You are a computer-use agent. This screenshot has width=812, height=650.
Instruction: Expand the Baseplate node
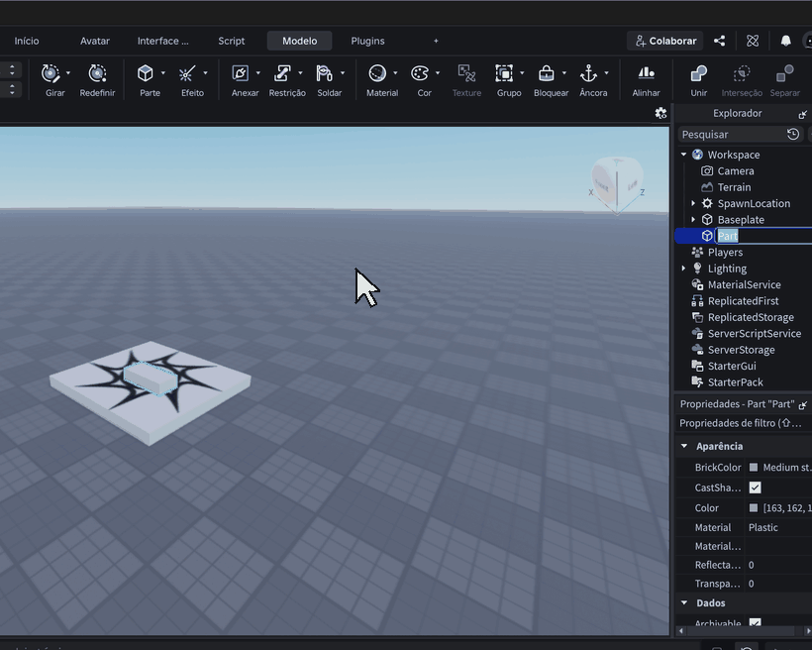pos(693,220)
